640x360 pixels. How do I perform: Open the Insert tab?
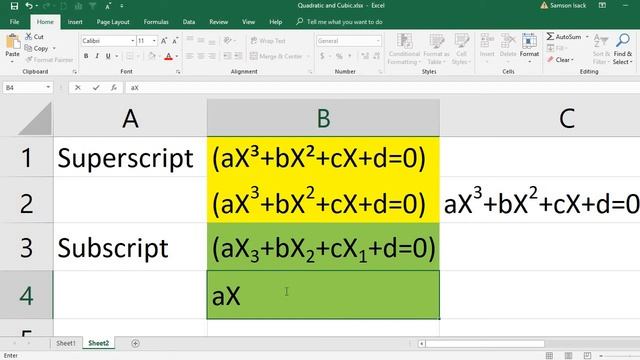(75, 22)
